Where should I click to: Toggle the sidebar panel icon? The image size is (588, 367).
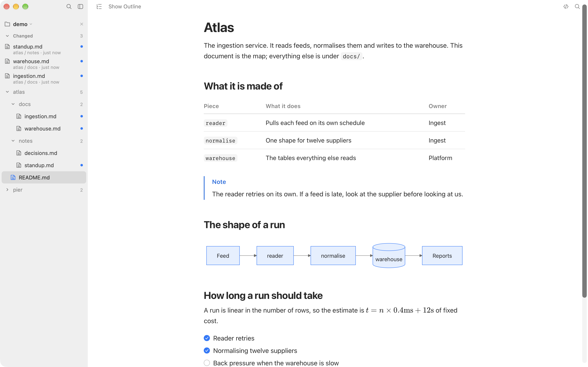[80, 7]
